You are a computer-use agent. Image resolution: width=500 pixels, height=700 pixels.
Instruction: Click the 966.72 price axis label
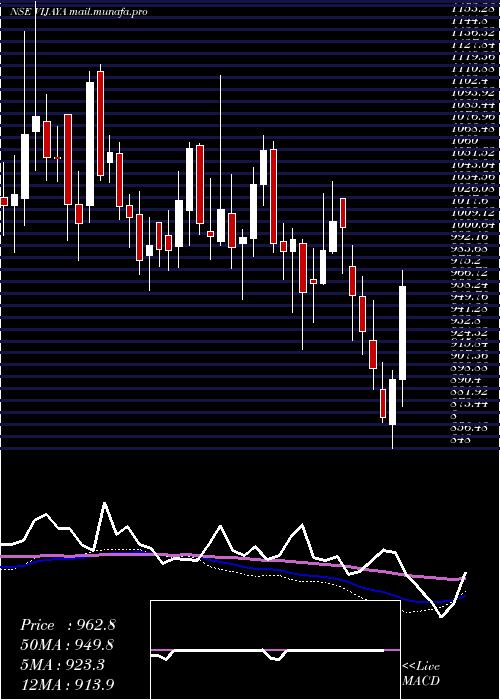[469, 273]
